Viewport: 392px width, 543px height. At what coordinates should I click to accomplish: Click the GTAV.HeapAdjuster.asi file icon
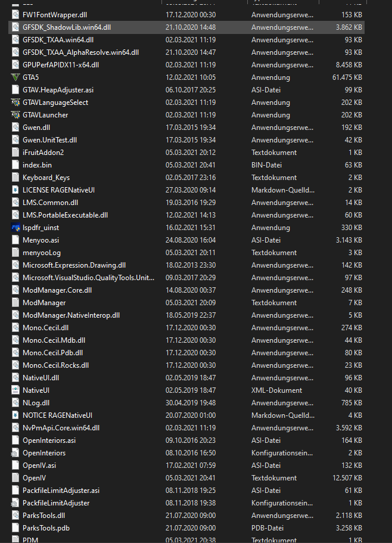(15, 89)
